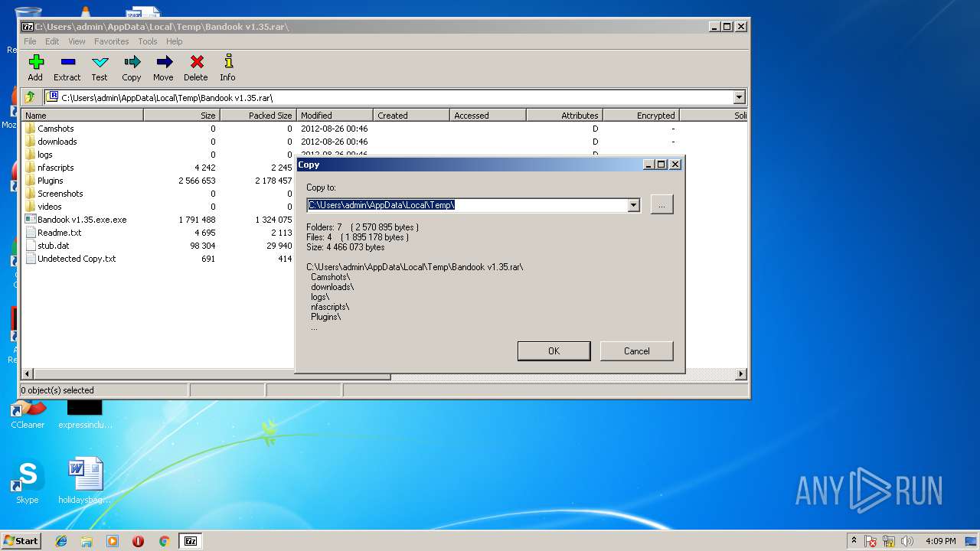This screenshot has width=980, height=551.
Task: Click the Copy to path input field
Action: point(467,205)
